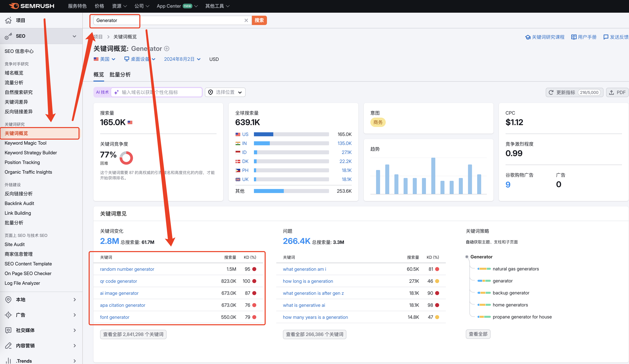This screenshot has height=364, width=629.
Task: Click the 发送反馈 chat bubble icon
Action: [606, 37]
